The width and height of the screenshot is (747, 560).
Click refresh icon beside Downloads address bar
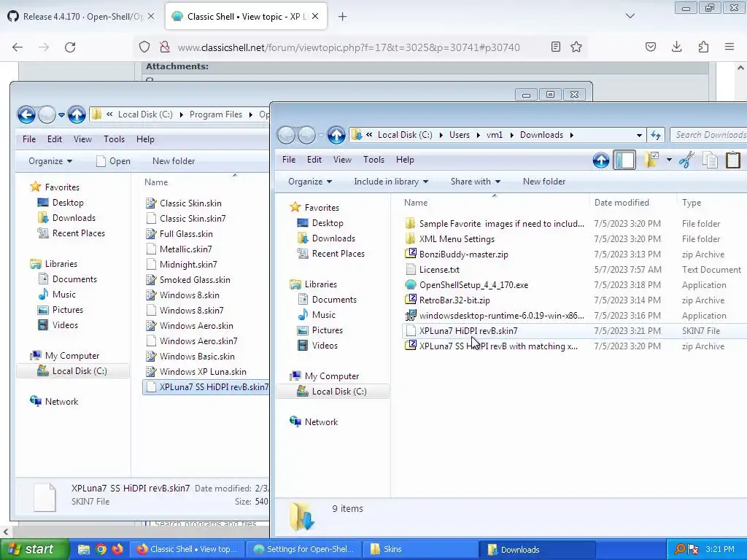pos(656,135)
